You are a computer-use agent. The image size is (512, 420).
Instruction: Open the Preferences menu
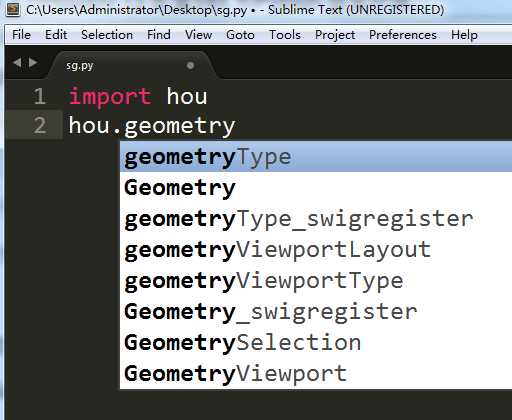(x=403, y=35)
